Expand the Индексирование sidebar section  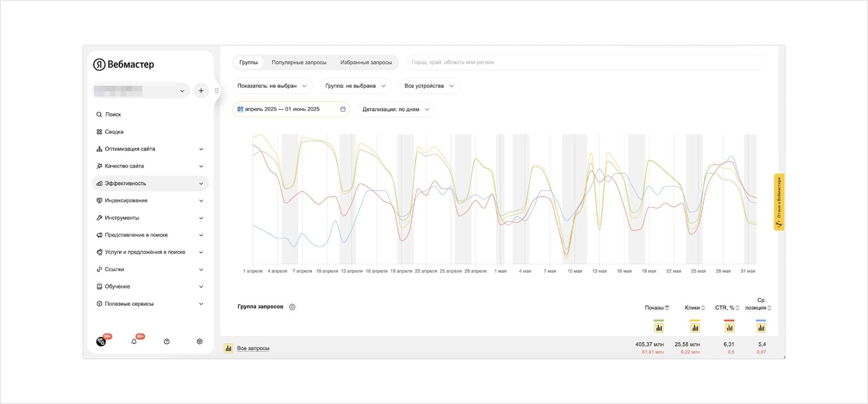pos(150,200)
